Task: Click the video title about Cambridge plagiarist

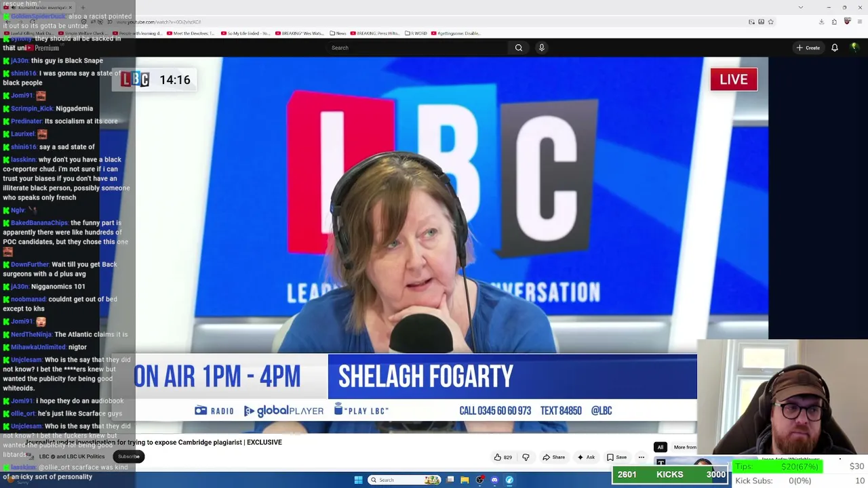Action: point(153,442)
